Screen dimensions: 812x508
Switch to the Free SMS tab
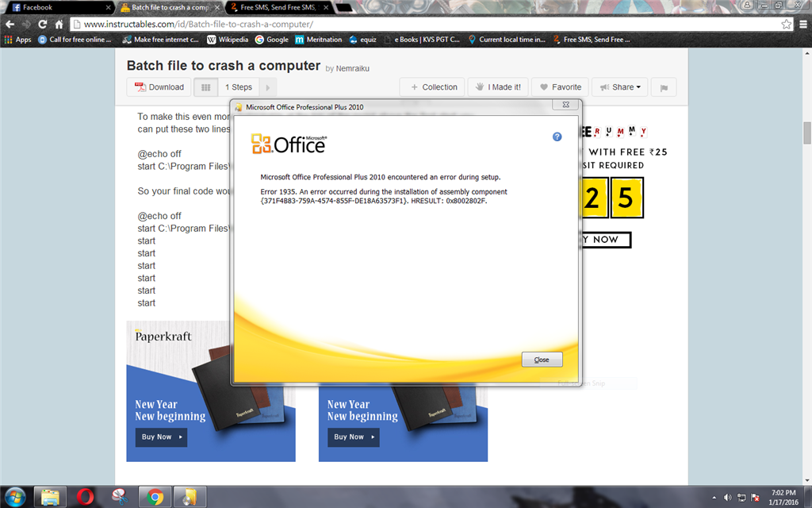(x=278, y=7)
